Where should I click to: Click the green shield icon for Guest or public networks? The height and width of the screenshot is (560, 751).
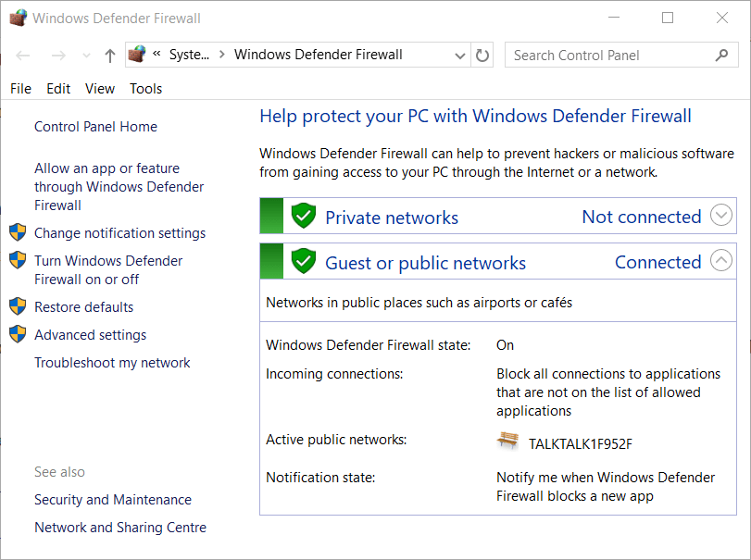point(304,262)
